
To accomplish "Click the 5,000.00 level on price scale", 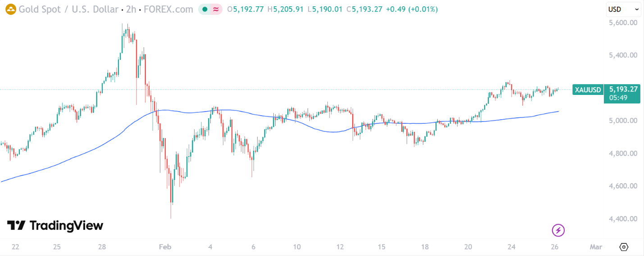I will coord(623,121).
